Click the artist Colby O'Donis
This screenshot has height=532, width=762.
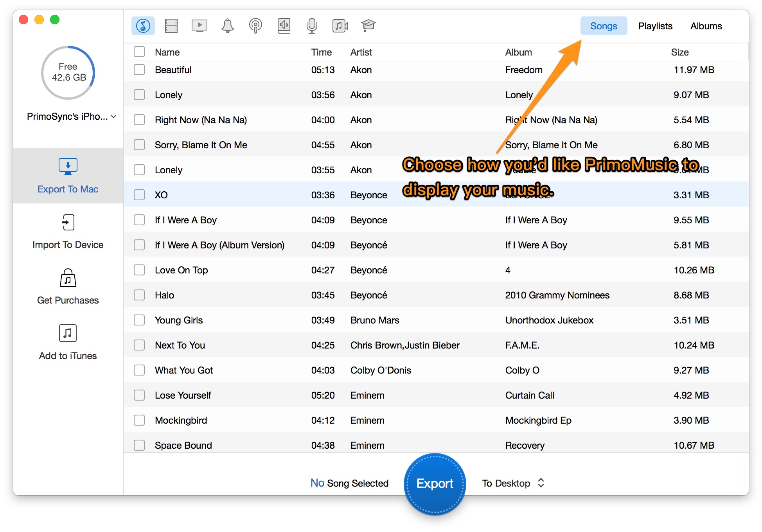[381, 370]
